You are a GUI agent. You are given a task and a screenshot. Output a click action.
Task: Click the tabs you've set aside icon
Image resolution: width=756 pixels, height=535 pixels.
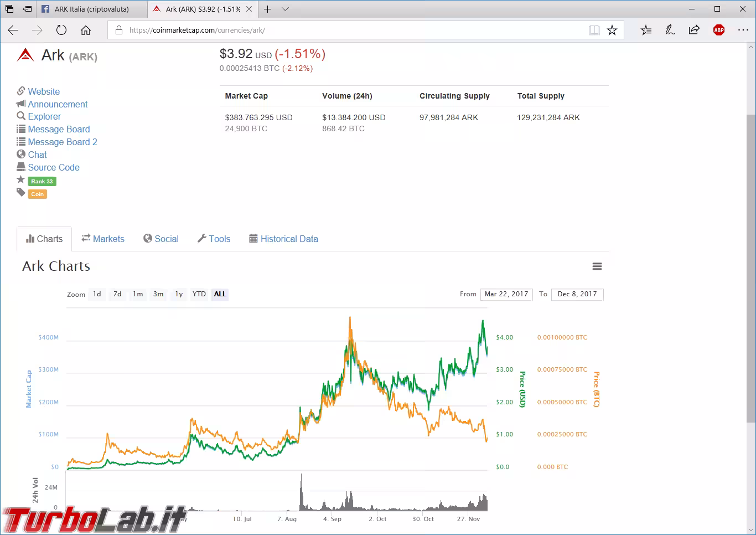pos(9,9)
